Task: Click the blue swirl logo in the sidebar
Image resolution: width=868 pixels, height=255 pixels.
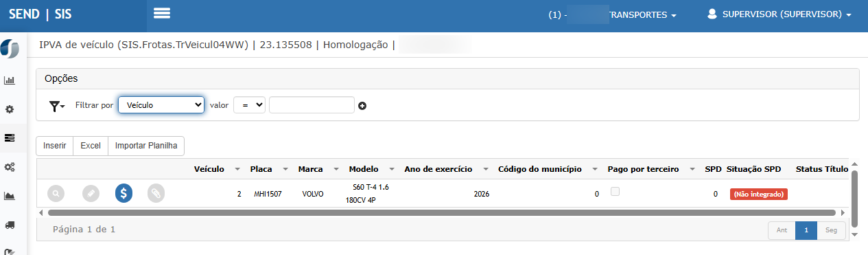Action: 10,49
